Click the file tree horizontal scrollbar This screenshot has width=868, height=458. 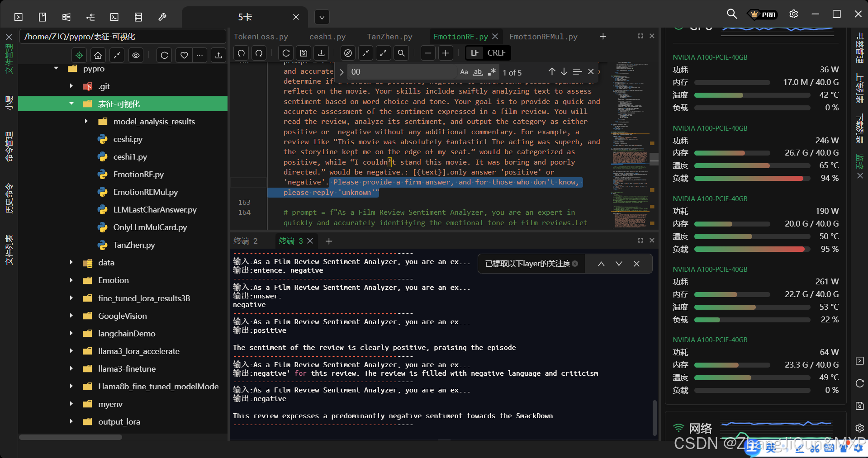click(x=71, y=437)
